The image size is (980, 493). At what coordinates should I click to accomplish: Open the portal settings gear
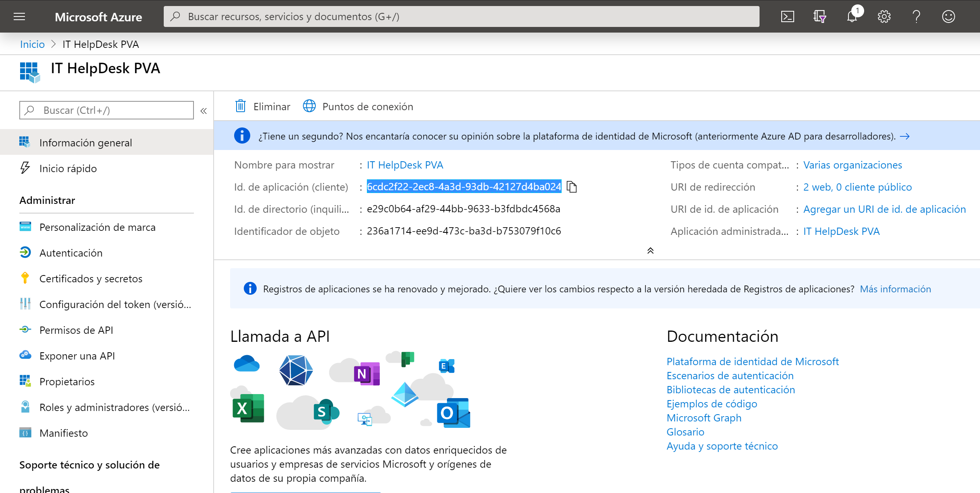[884, 16]
